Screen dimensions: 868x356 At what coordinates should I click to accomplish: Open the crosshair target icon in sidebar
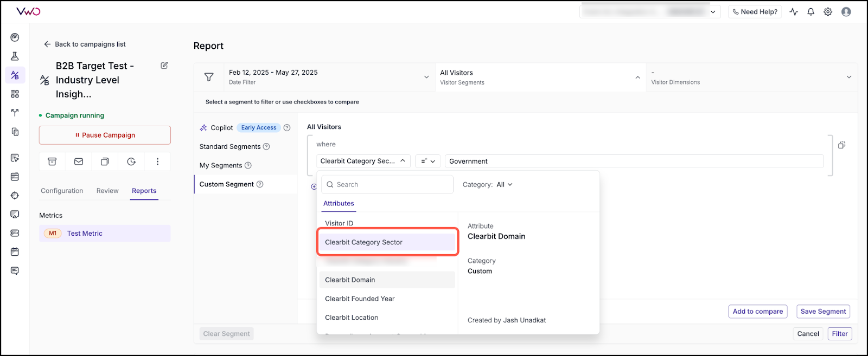[x=15, y=196]
